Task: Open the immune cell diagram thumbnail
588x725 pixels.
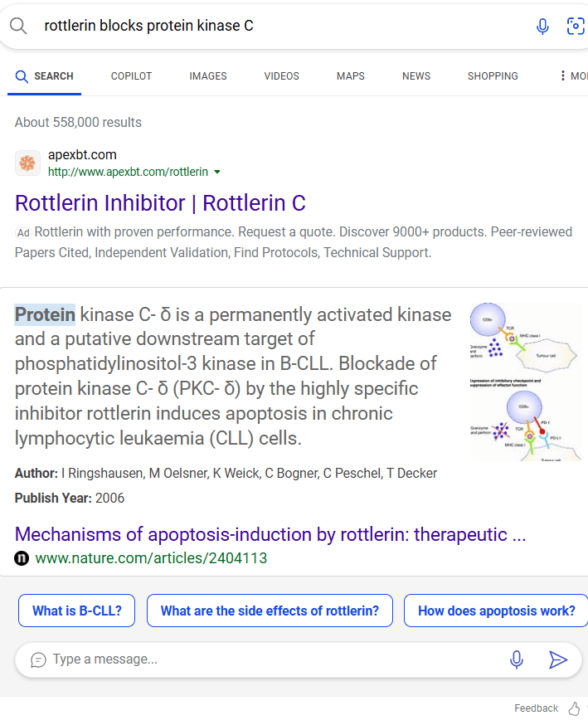Action: 526,381
